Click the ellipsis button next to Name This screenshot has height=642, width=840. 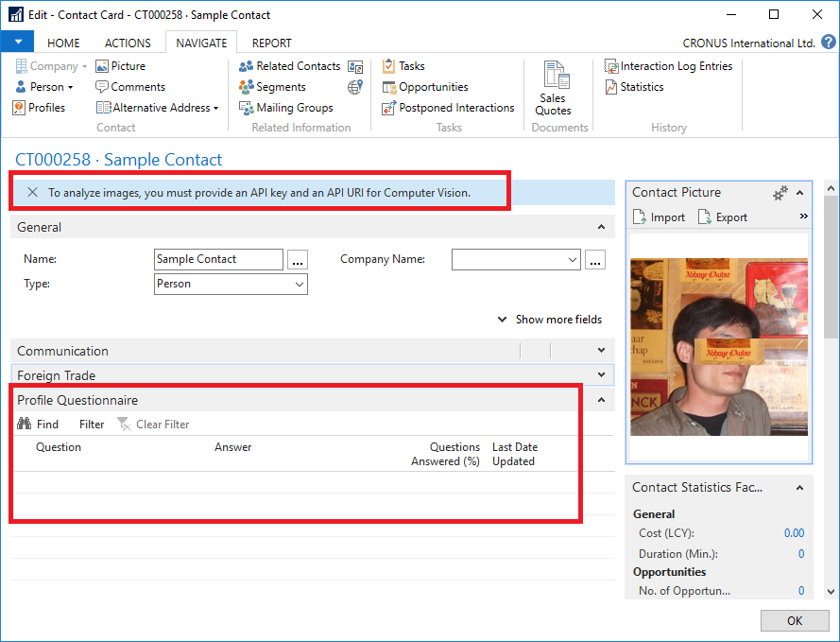298,260
